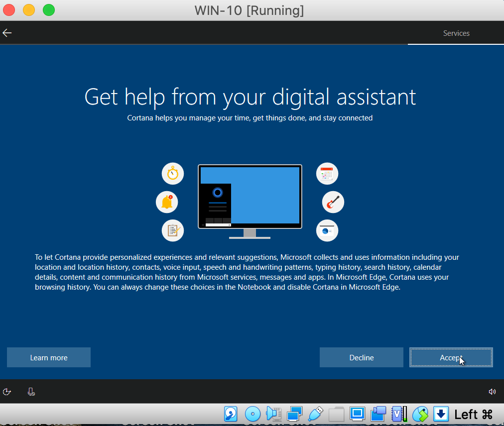The width and height of the screenshot is (504, 426).
Task: Click the Cortana data collection paragraph
Action: [x=247, y=272]
